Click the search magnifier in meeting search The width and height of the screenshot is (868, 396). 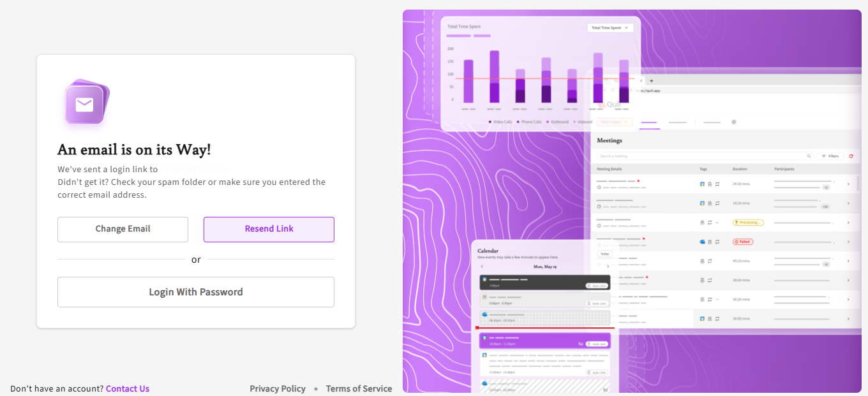tap(809, 156)
